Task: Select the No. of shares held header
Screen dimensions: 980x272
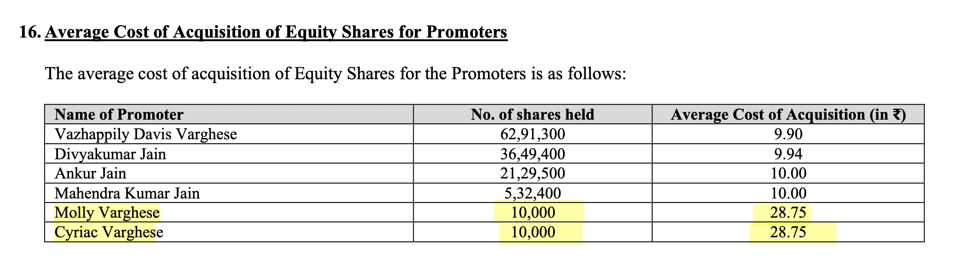Action: (x=532, y=114)
